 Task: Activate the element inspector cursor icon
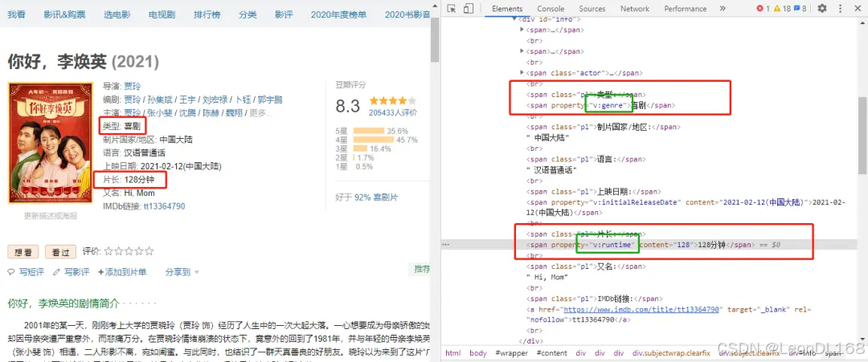(x=452, y=8)
